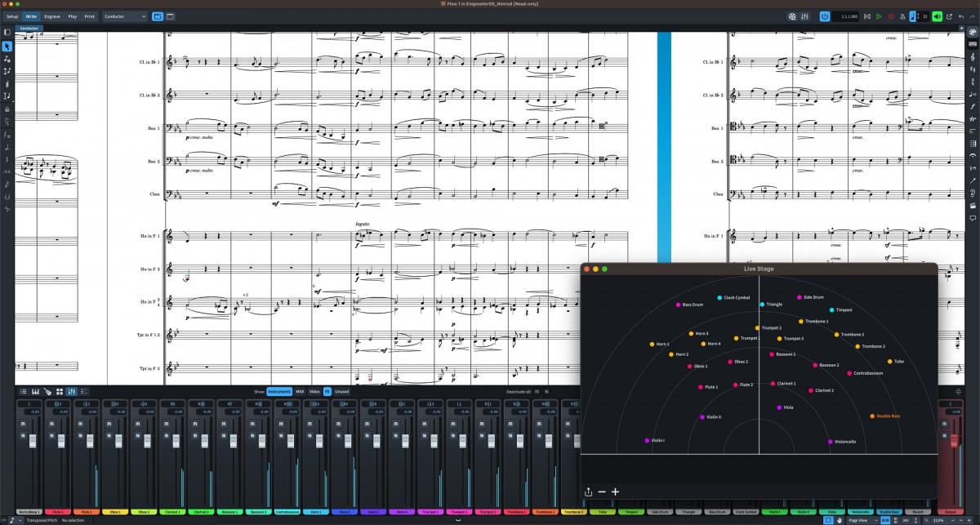
Task: Select the Double Bass marker in the Live Stage window
Action: [871, 415]
